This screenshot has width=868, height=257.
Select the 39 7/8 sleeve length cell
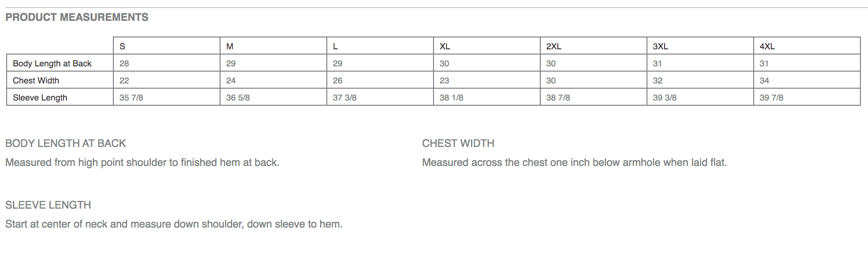tap(771, 98)
